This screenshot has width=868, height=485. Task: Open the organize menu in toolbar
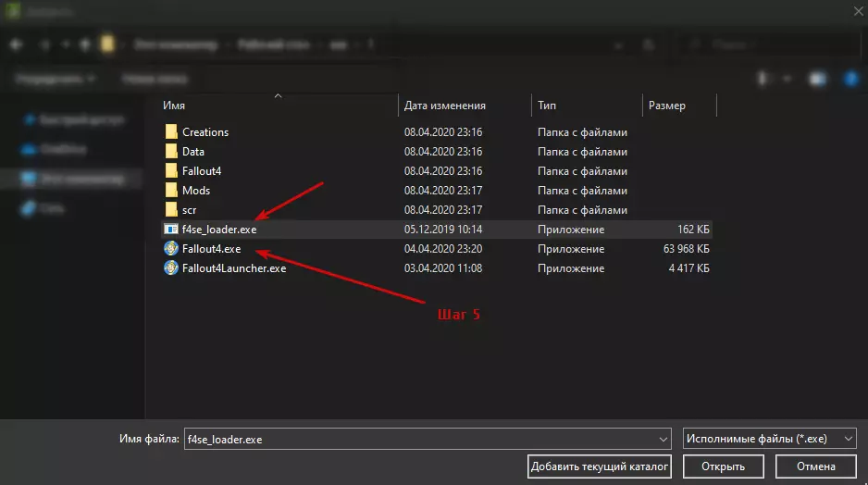(x=55, y=80)
